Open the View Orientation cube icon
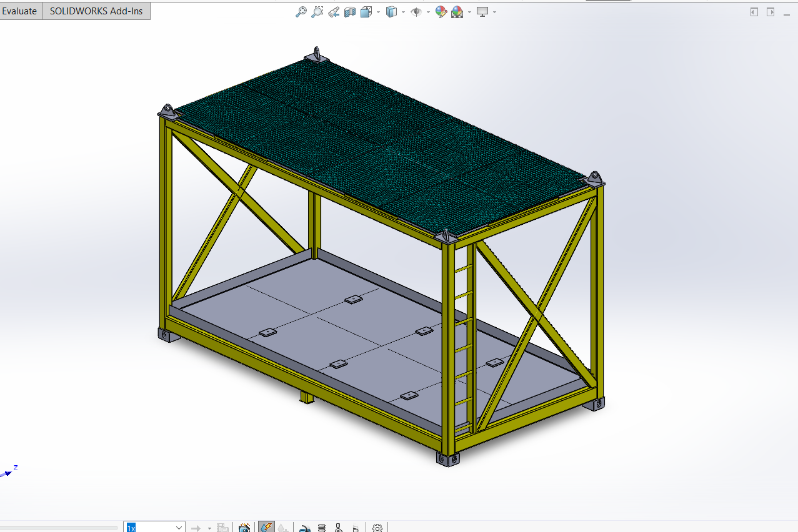This screenshot has width=798, height=532. (x=367, y=12)
